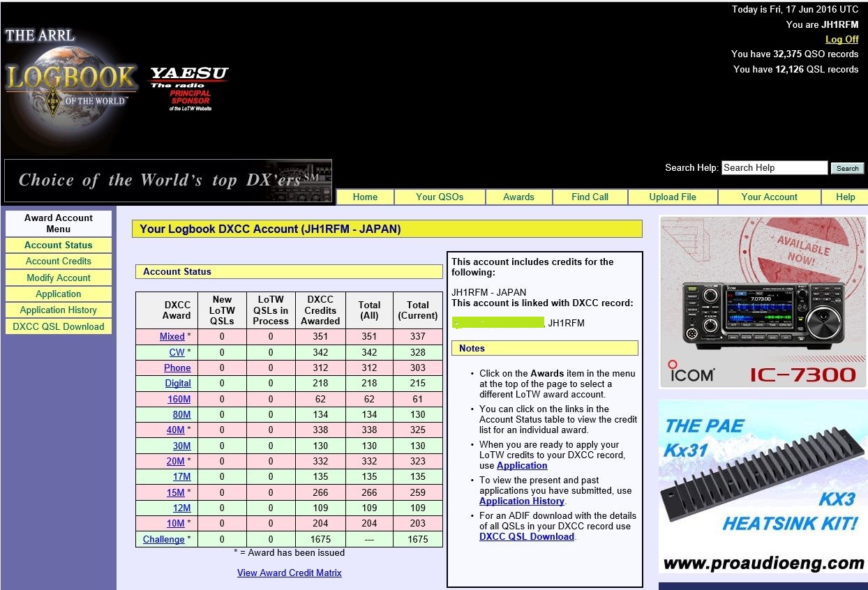Click the Yaesu principal sponsor logo
The width and height of the screenshot is (868, 590).
(x=189, y=88)
